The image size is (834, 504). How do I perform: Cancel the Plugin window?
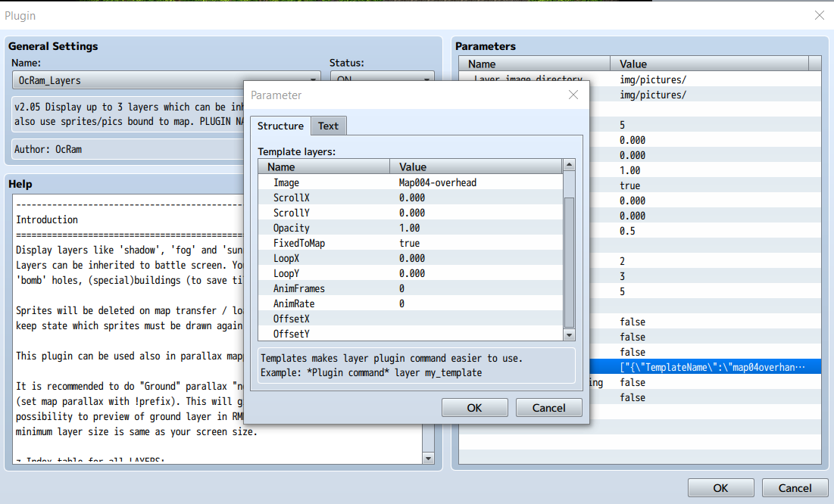(x=795, y=488)
